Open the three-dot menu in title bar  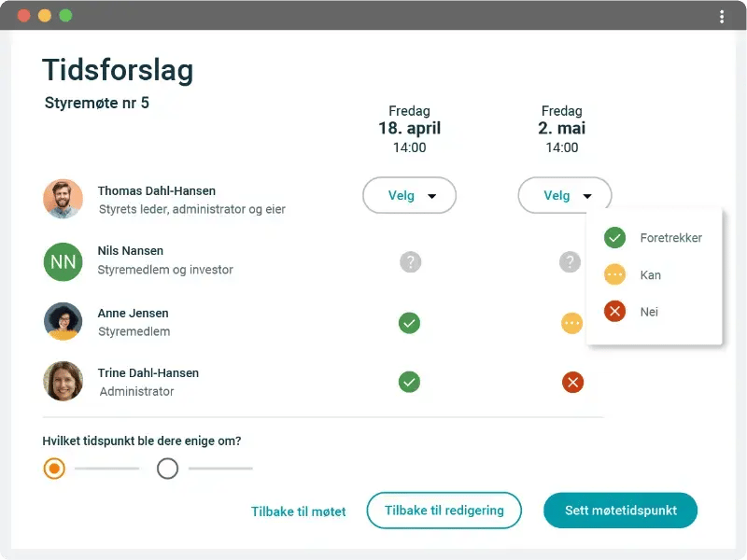click(x=722, y=17)
